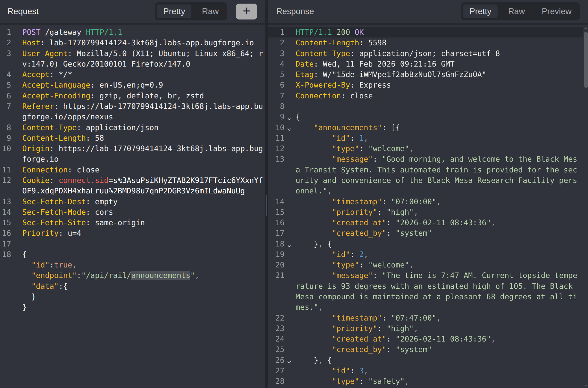Switch Response view to Raw tab
This screenshot has width=588, height=388.
pyautogui.click(x=516, y=11)
